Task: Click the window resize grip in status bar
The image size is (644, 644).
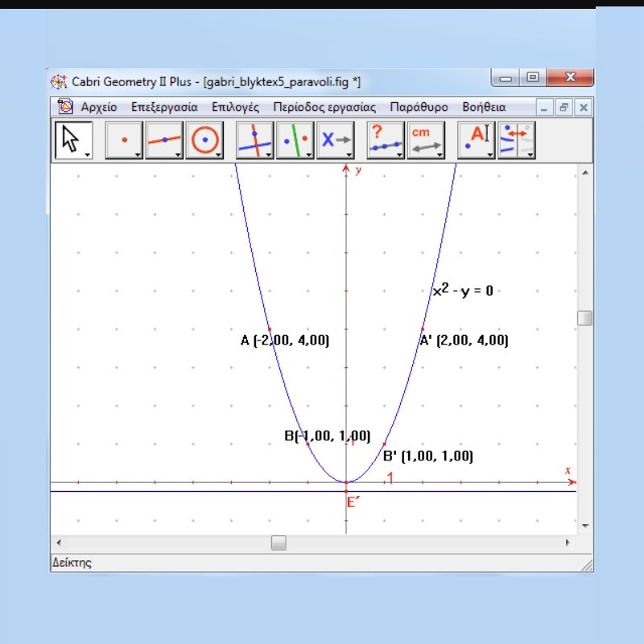Action: point(588,566)
